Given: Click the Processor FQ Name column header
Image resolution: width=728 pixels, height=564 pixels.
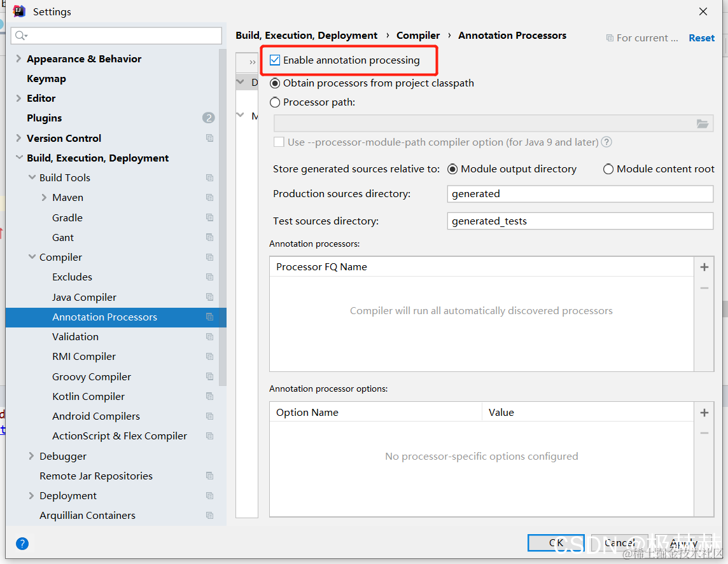Looking at the screenshot, I should point(482,266).
